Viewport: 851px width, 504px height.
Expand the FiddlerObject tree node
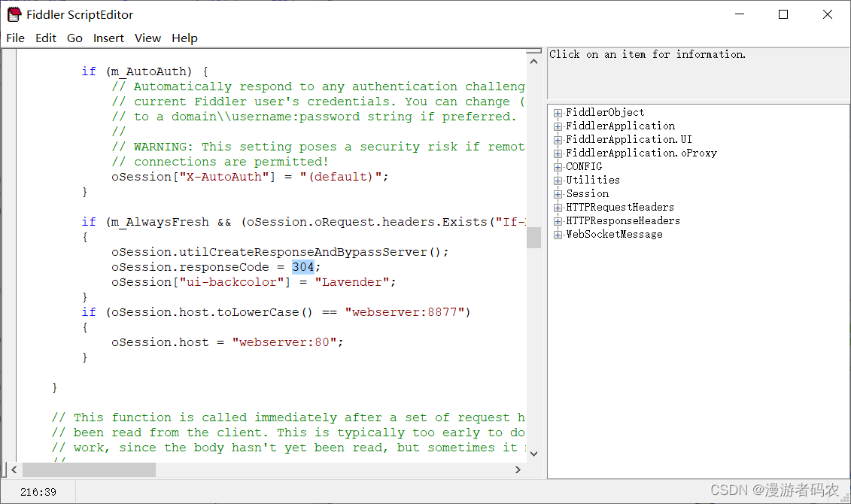pyautogui.click(x=558, y=113)
